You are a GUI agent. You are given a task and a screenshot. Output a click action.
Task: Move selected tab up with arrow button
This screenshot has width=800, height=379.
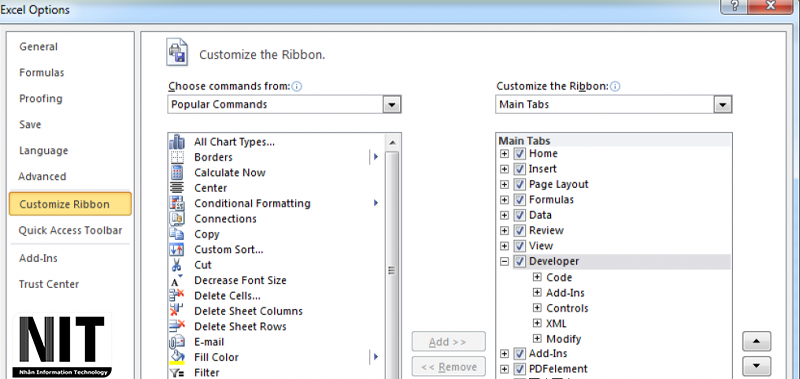click(757, 341)
